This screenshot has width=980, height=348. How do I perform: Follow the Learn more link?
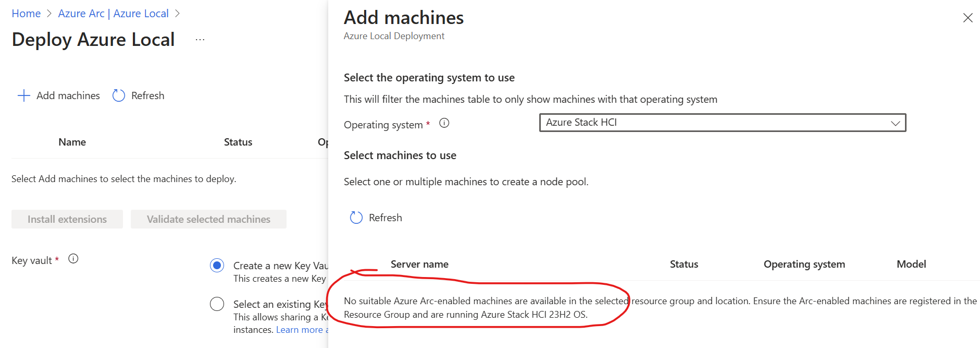point(302,330)
